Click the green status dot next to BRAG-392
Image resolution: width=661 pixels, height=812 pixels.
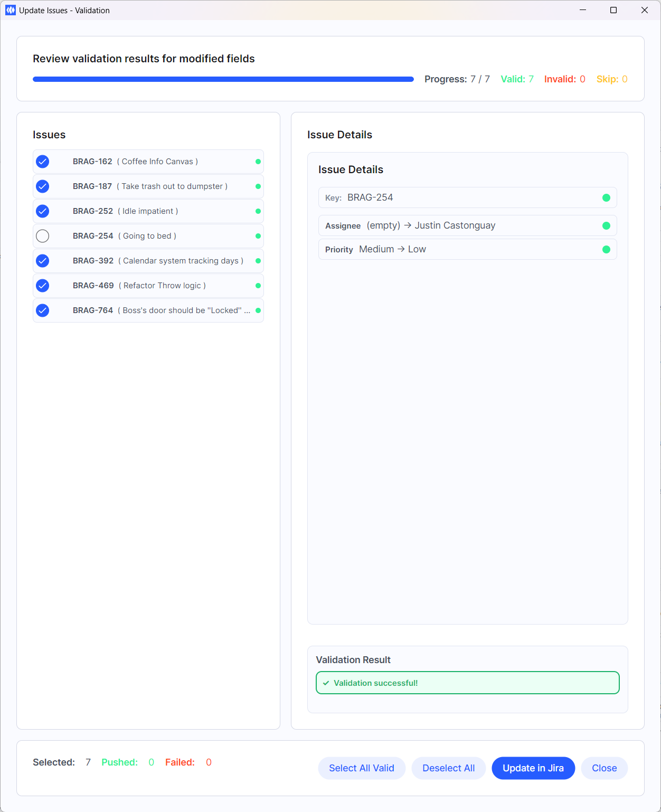[257, 261]
